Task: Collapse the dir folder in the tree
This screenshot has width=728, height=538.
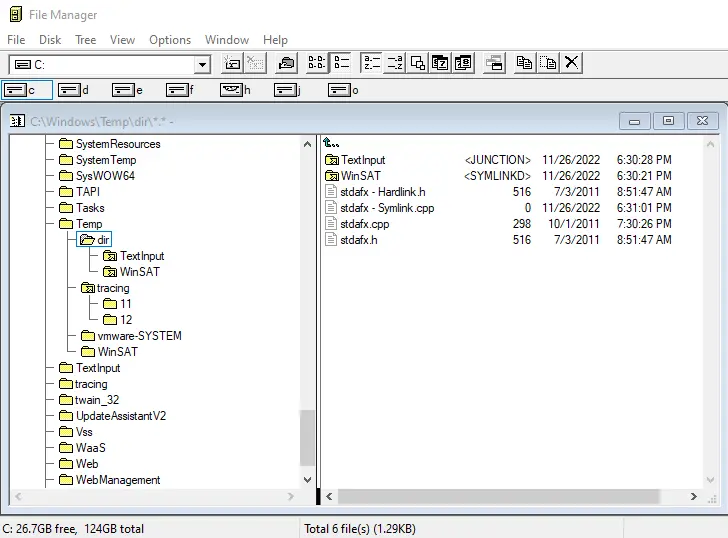Action: 94,240
